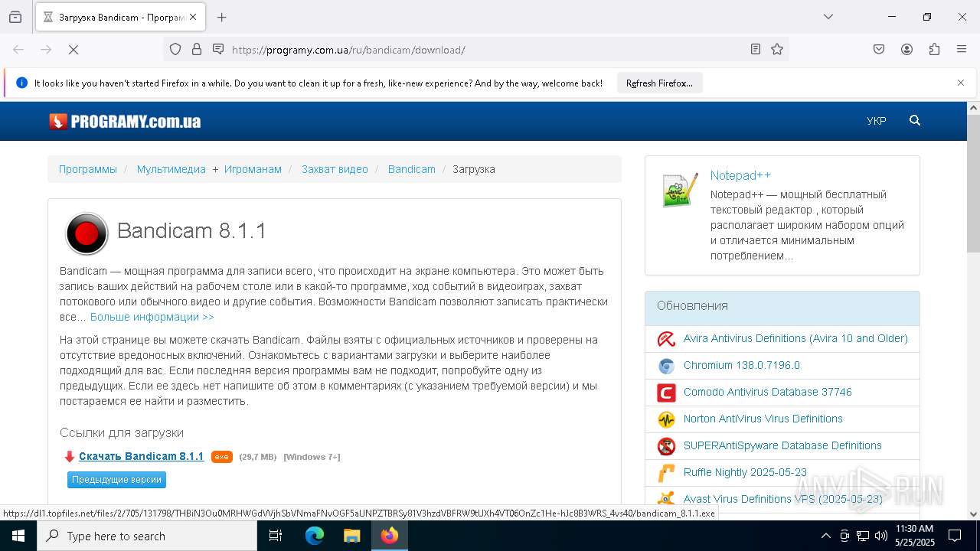Image resolution: width=980 pixels, height=551 pixels.
Task: Click the Refresh Firefox button
Action: click(659, 83)
